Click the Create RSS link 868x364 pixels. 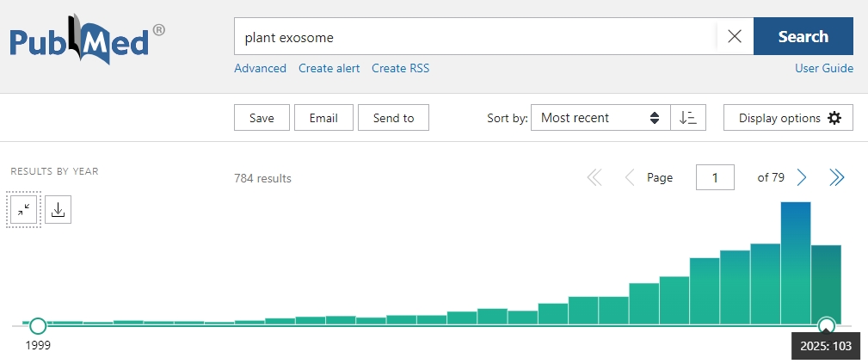[x=400, y=68]
